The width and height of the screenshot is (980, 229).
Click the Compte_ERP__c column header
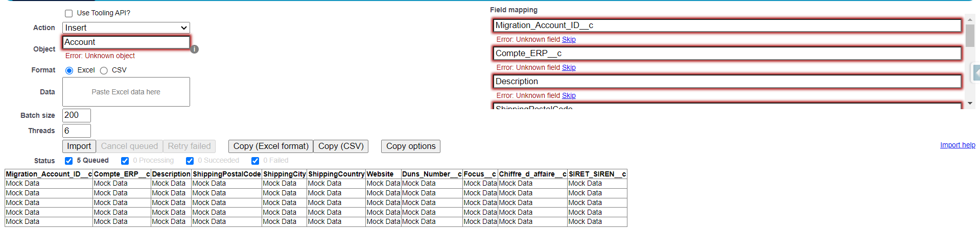coord(122,174)
